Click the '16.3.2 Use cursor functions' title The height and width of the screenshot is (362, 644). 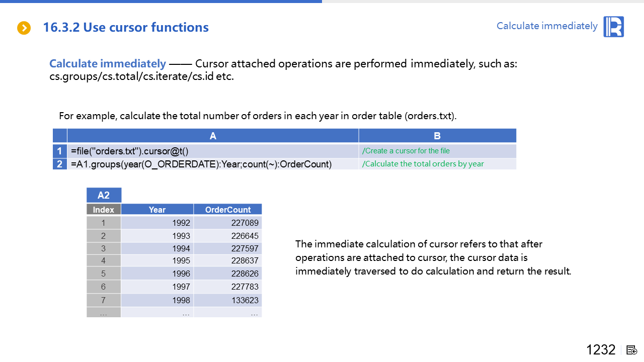click(126, 28)
